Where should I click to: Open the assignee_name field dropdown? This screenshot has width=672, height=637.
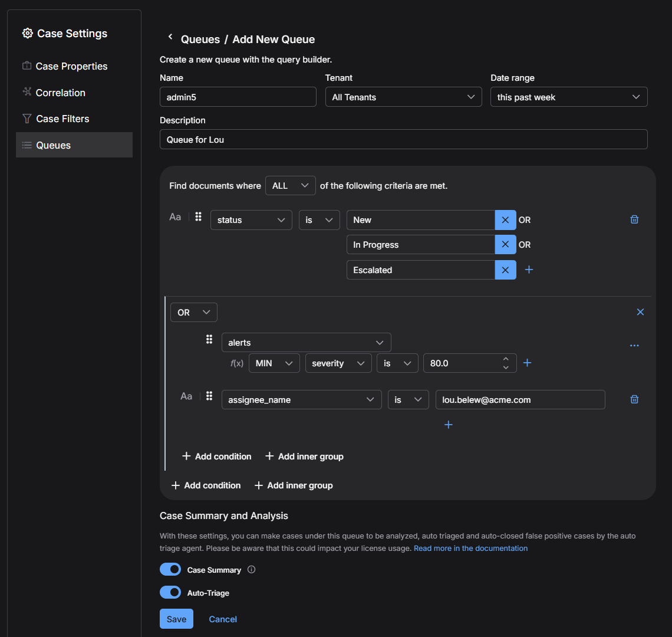point(301,400)
